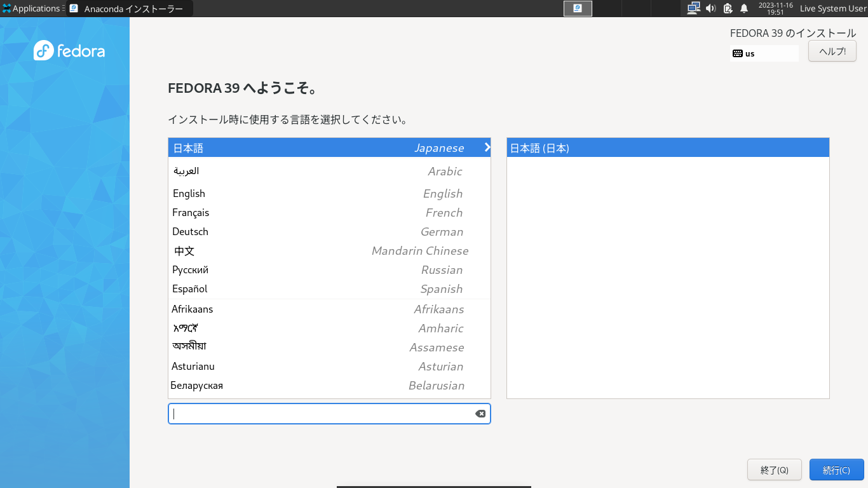Open the Live System User menu

click(832, 8)
